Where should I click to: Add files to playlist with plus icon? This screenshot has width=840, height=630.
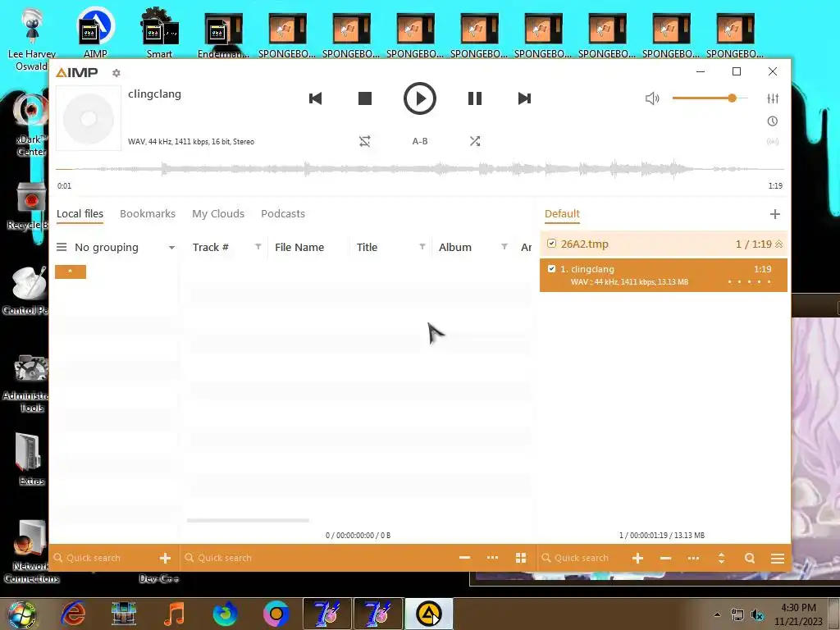point(637,558)
